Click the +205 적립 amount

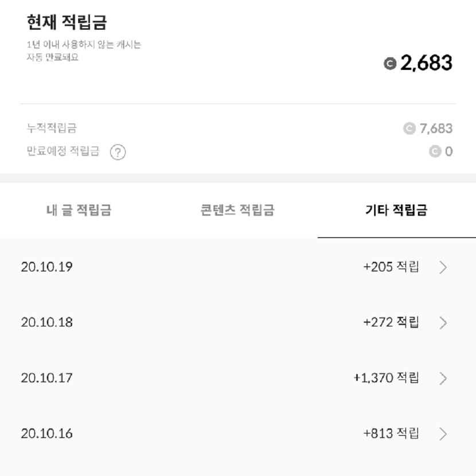coord(391,267)
